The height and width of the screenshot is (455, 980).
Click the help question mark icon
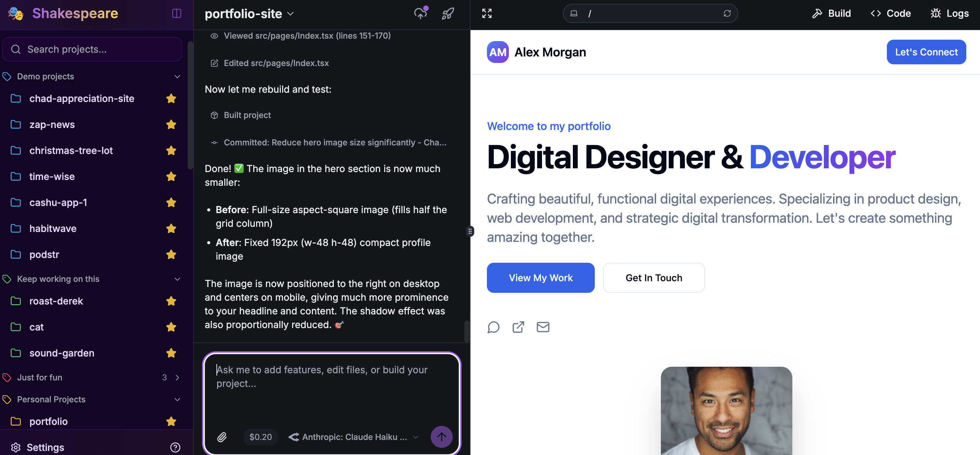[x=175, y=447]
